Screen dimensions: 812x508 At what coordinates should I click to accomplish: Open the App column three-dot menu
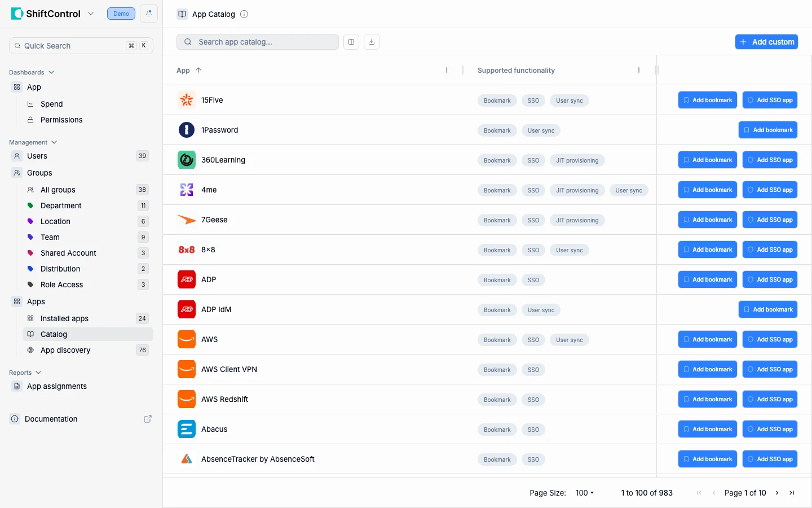point(447,70)
